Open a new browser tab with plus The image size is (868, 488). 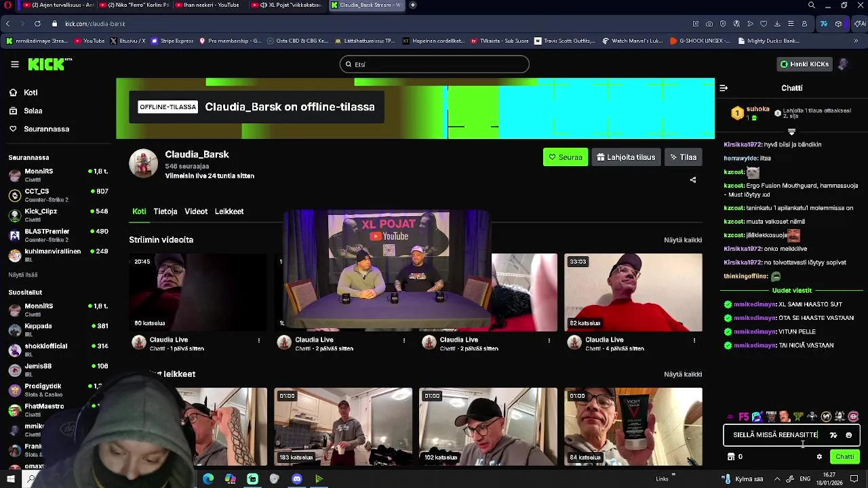pos(412,5)
